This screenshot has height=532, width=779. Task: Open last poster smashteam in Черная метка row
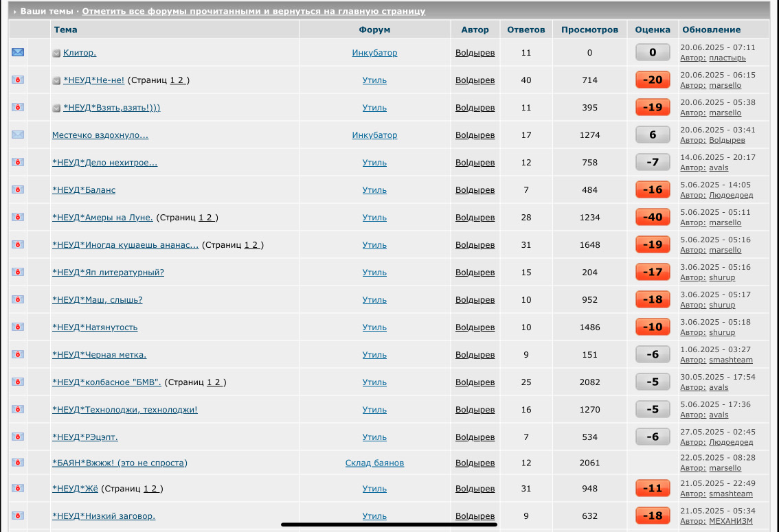click(x=731, y=360)
